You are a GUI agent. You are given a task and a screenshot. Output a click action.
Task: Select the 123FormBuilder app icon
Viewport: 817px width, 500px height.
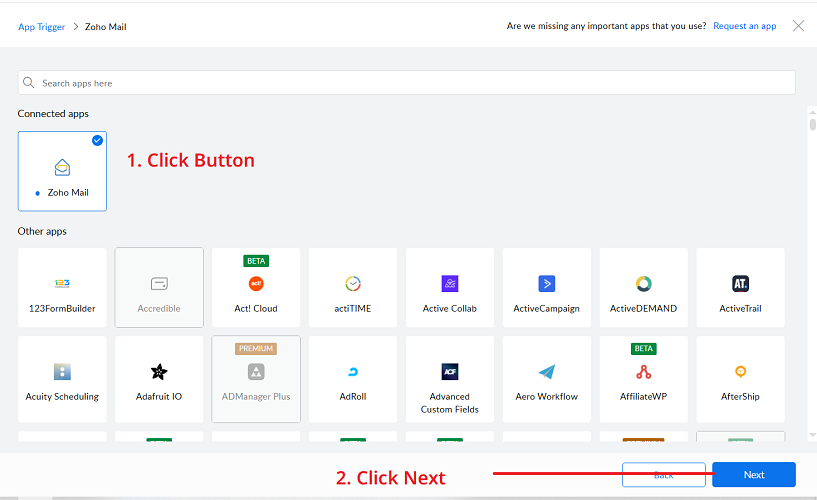pyautogui.click(x=62, y=284)
